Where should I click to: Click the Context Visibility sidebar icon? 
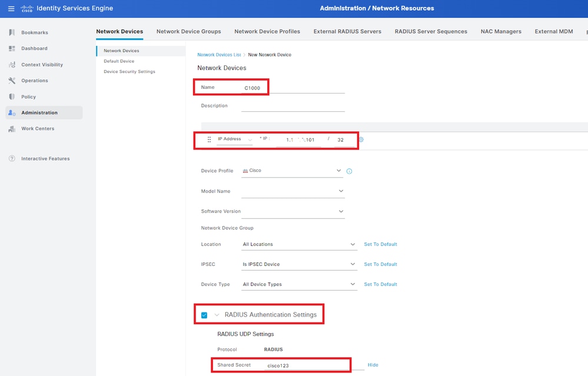tap(12, 65)
